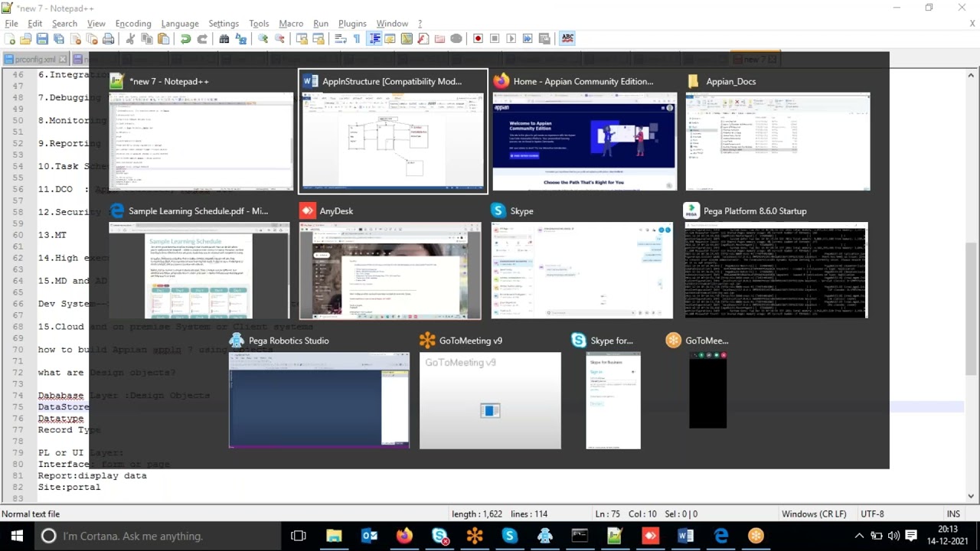Screen dimensions: 980x551
Task: Click the Copy toolbar icon
Action: 147,39
